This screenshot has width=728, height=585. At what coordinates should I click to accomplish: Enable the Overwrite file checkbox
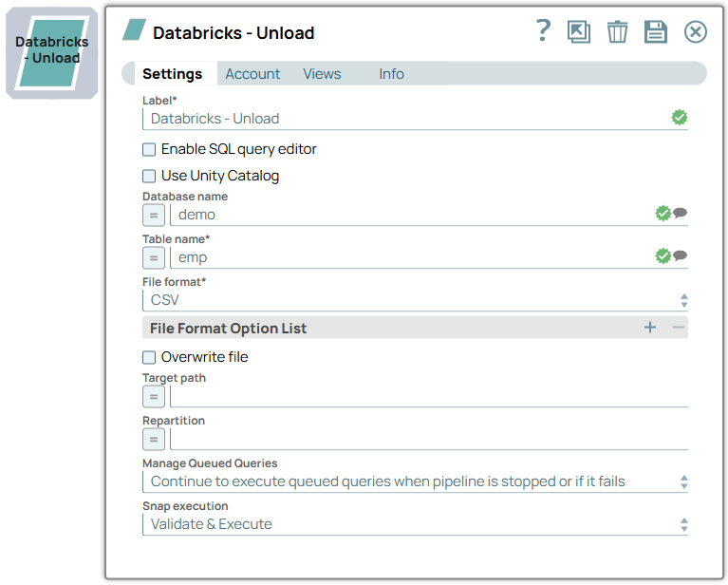pyautogui.click(x=149, y=357)
